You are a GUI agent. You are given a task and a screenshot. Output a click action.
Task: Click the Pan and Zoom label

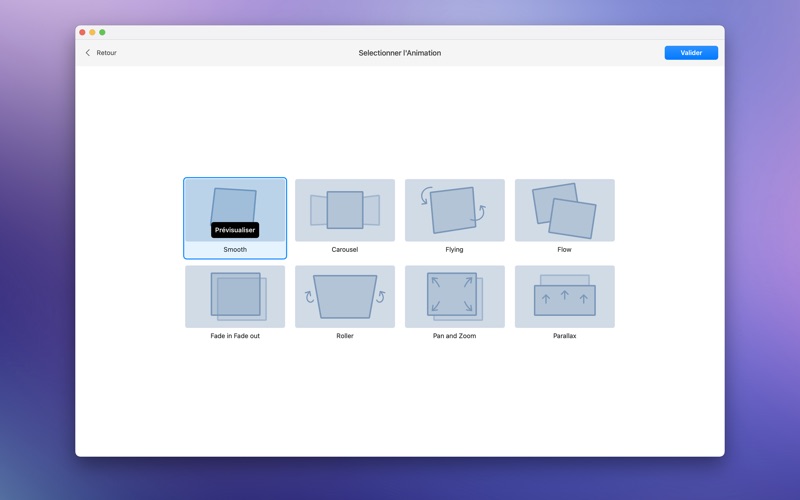[x=455, y=336]
